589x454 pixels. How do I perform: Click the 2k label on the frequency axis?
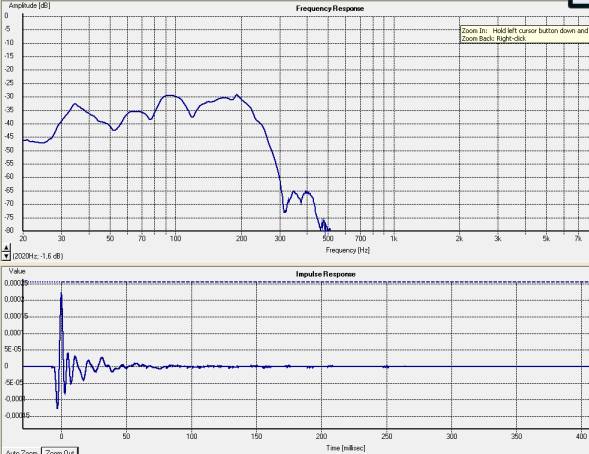pos(459,238)
